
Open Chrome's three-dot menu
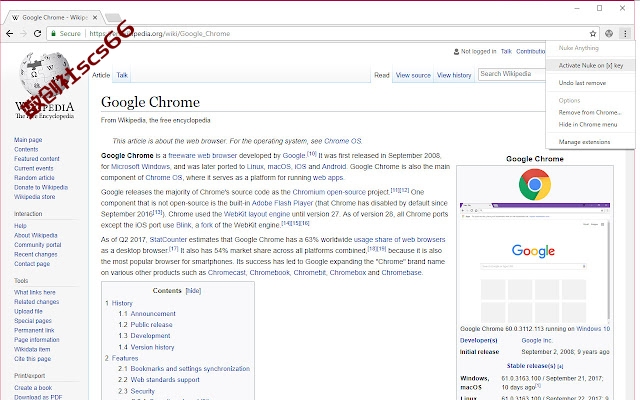point(625,33)
